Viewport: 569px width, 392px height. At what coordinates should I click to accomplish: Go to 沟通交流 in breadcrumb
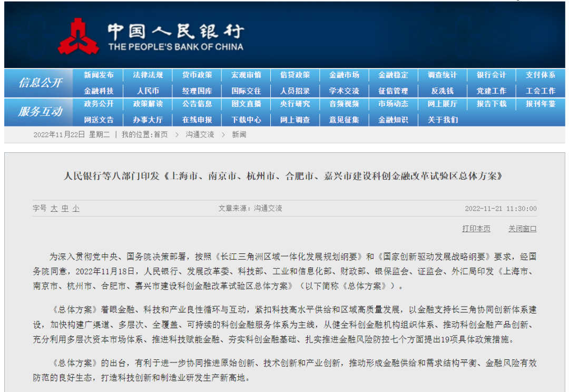tap(200, 135)
